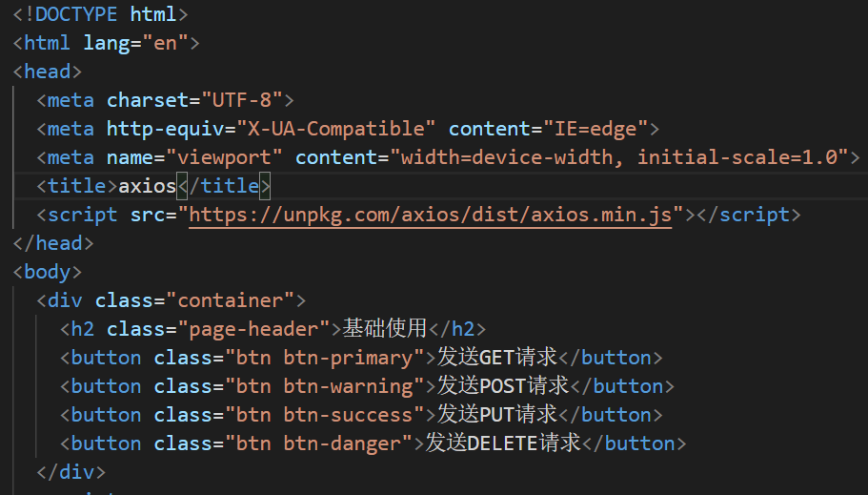The height and width of the screenshot is (495, 868).
Task: Place cursor in the "IE=edge" content value
Action: 595,129
